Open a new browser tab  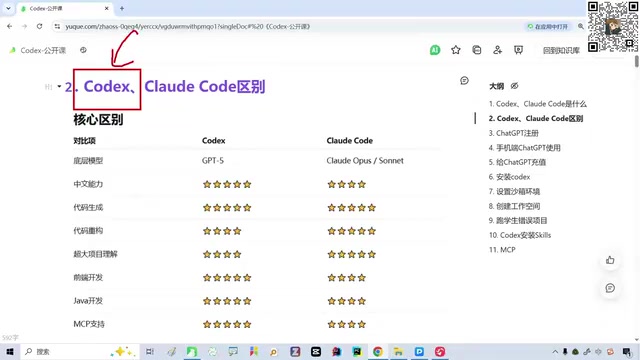point(122,8)
